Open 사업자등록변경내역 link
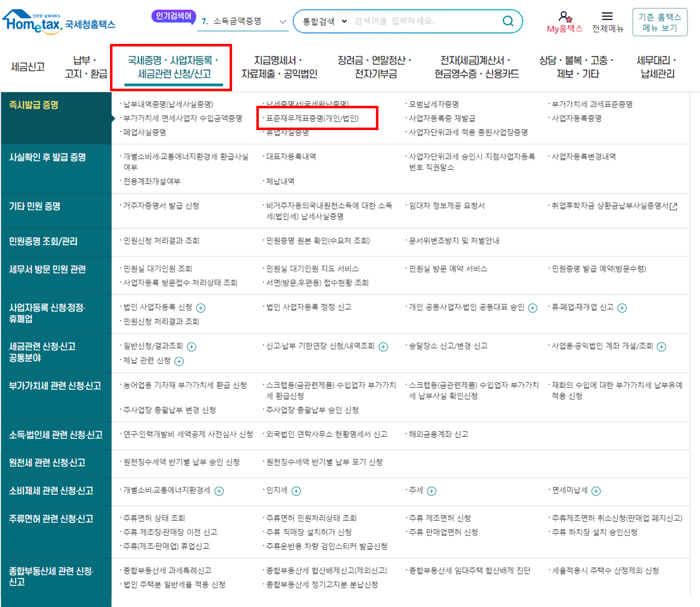Screen dimensions: 700x607 click(x=584, y=156)
